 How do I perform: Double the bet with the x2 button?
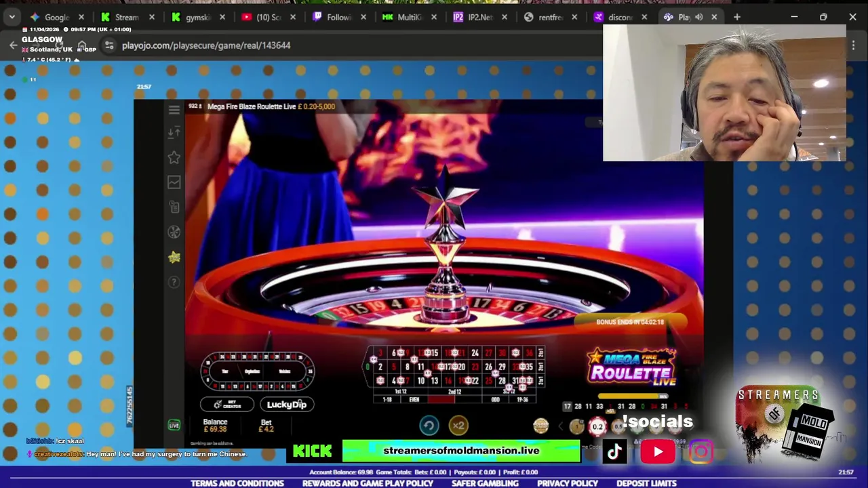(458, 426)
